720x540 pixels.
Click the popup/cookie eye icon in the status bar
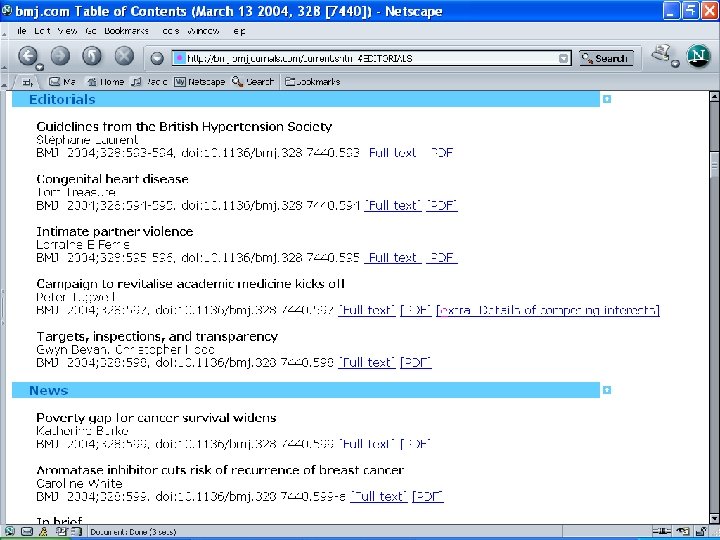pos(684,532)
